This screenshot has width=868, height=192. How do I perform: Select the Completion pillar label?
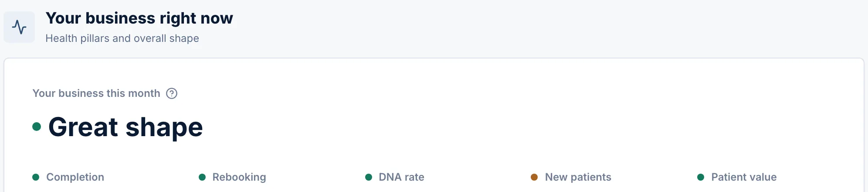pos(75,177)
